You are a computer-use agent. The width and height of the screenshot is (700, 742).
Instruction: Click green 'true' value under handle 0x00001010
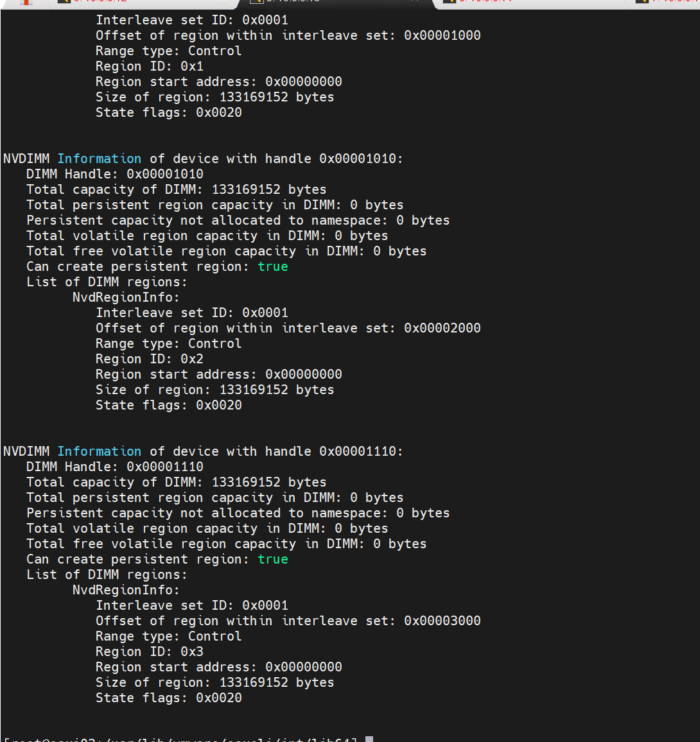coord(273,266)
